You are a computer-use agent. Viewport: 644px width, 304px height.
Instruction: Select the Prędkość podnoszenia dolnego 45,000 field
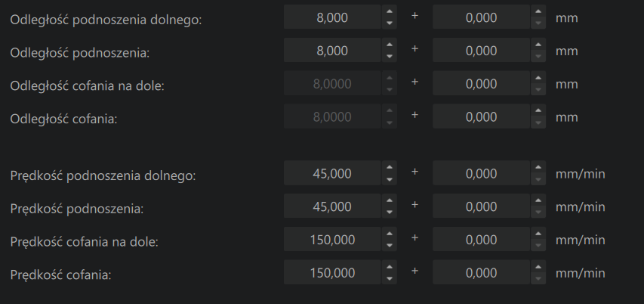click(332, 172)
